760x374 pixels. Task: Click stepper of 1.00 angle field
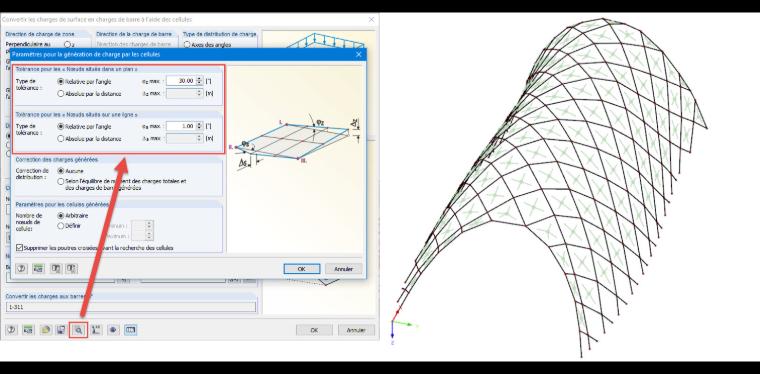[x=199, y=126]
